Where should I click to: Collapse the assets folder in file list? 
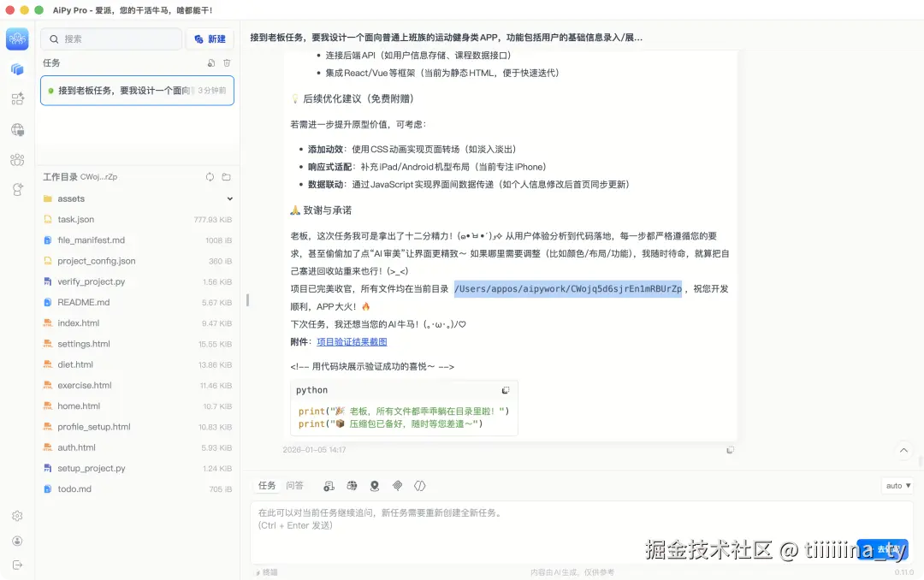pyautogui.click(x=229, y=198)
